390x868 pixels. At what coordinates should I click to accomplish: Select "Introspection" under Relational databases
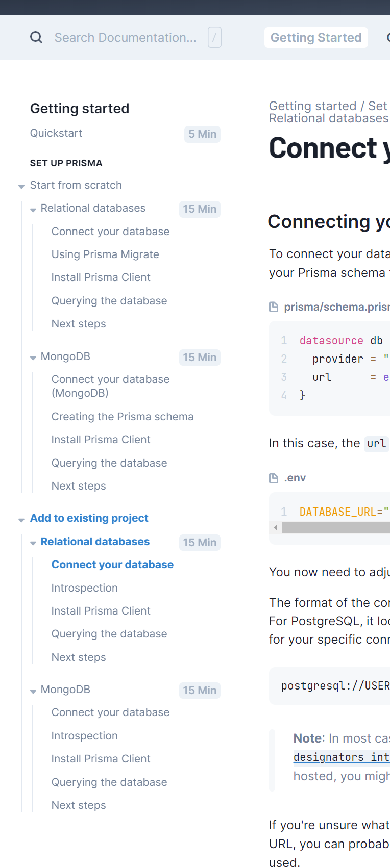pyautogui.click(x=84, y=588)
